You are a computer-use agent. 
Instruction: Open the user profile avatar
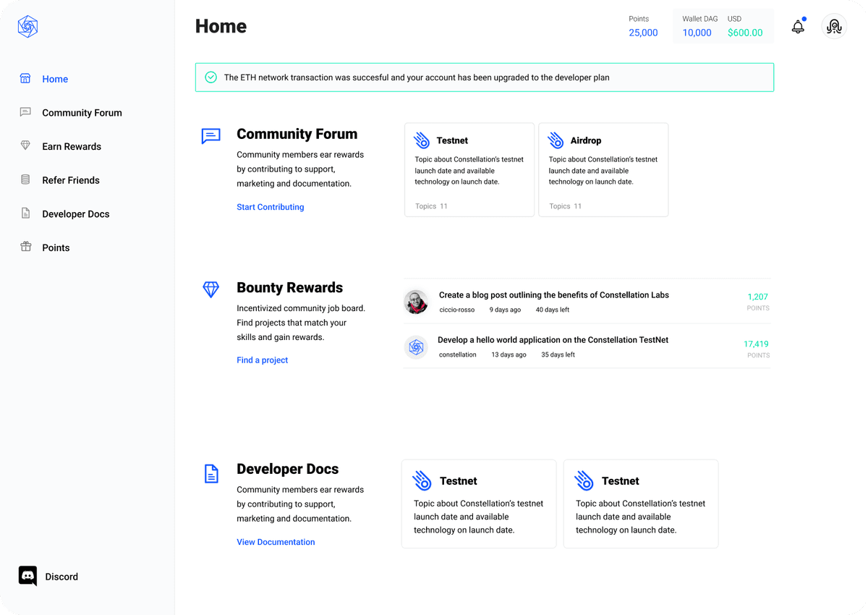coord(834,27)
